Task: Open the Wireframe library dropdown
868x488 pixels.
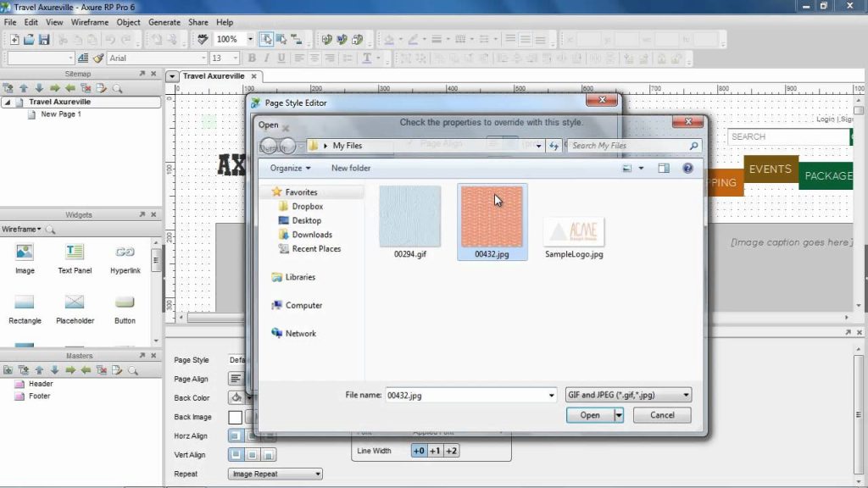Action: [21, 229]
